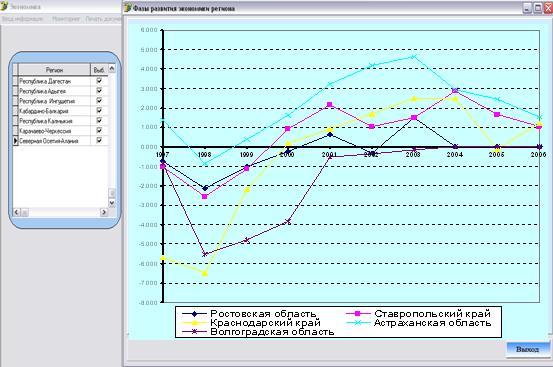Click right arrow of horizontal scrollbar
Image resolution: width=553 pixels, height=367 pixels.
tap(104, 212)
